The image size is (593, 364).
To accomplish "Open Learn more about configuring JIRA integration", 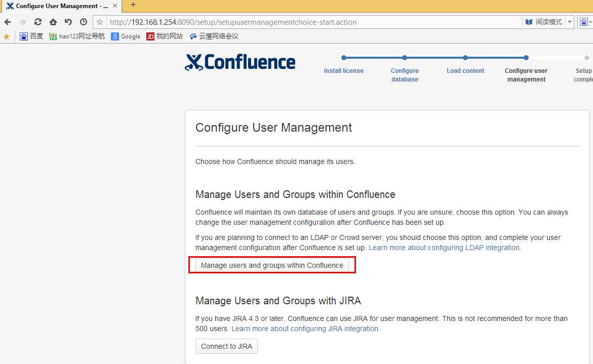I will point(305,329).
